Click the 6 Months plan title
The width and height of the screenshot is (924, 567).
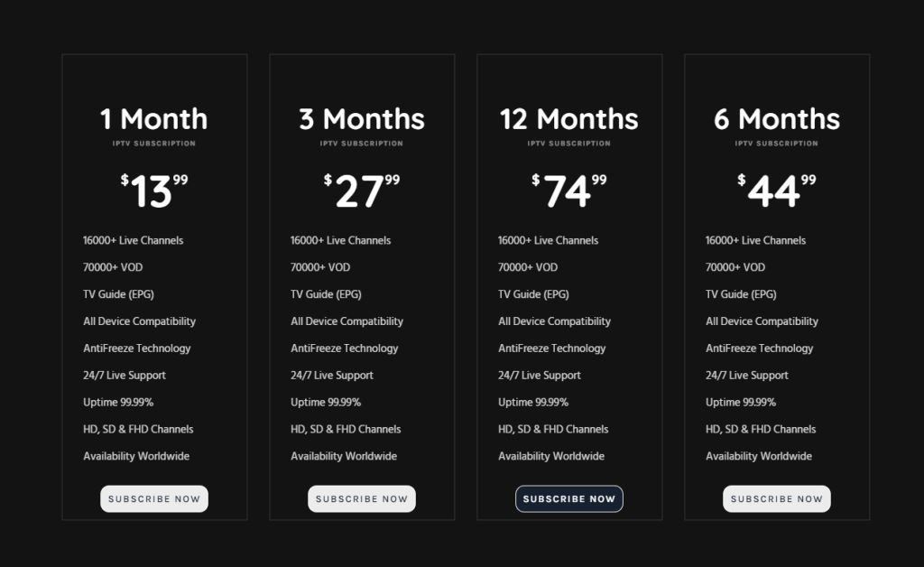777,119
